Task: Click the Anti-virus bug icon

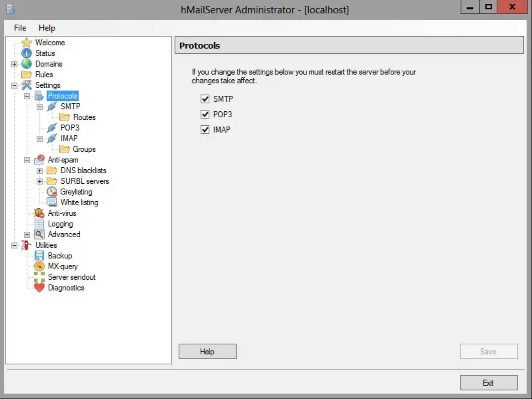Action: 39,213
